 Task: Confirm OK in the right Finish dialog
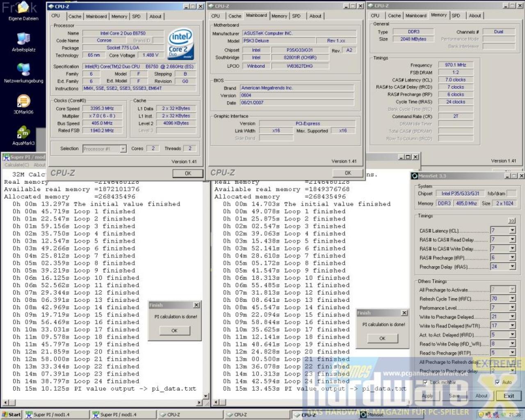pos(382,338)
